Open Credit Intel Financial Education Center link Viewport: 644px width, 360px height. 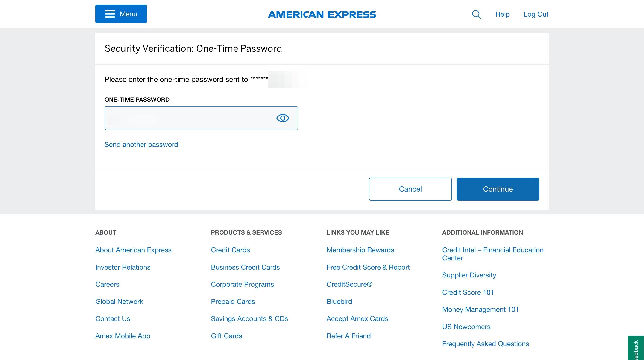(x=492, y=254)
